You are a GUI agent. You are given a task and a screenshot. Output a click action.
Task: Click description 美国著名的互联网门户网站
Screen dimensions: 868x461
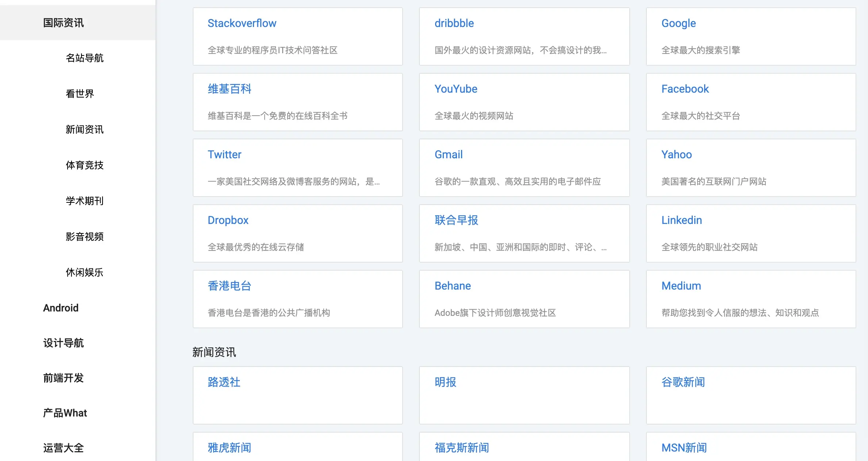[x=714, y=182]
